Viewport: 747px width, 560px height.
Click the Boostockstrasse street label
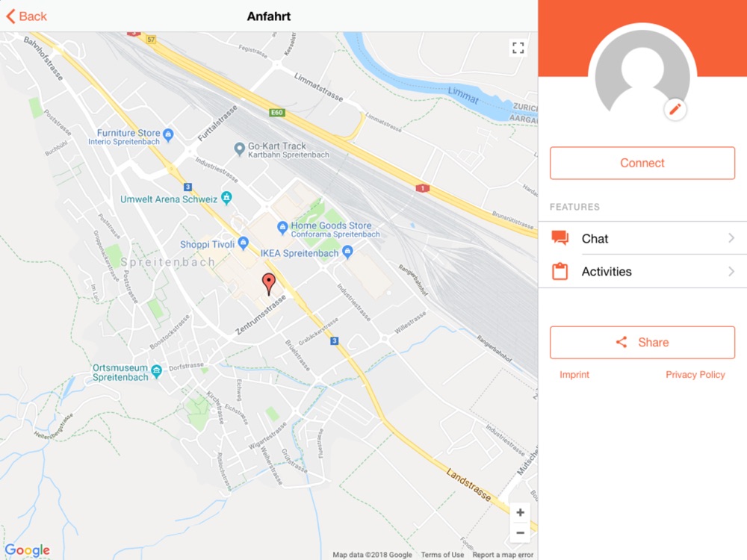point(170,332)
